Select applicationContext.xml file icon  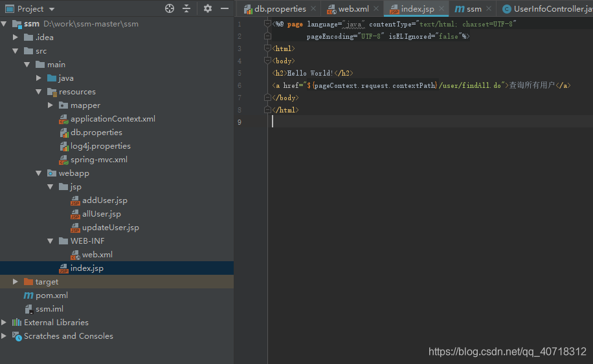(x=63, y=120)
